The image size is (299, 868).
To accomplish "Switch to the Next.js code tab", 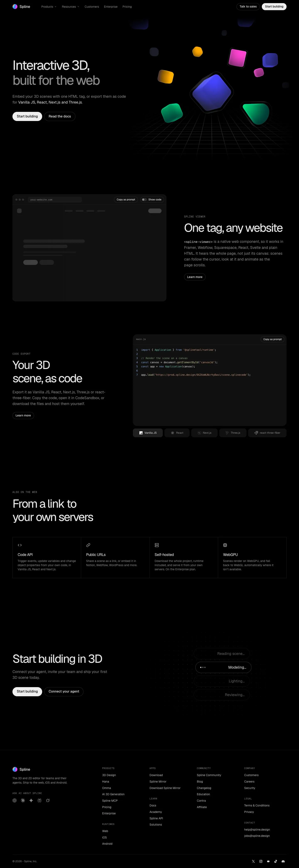I will tap(204, 433).
